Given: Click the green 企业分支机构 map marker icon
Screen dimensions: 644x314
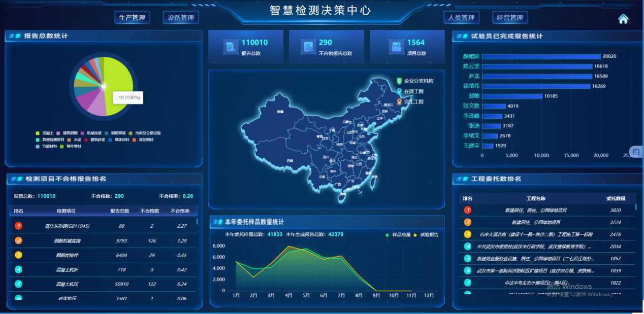Looking at the screenshot, I should click(399, 81).
